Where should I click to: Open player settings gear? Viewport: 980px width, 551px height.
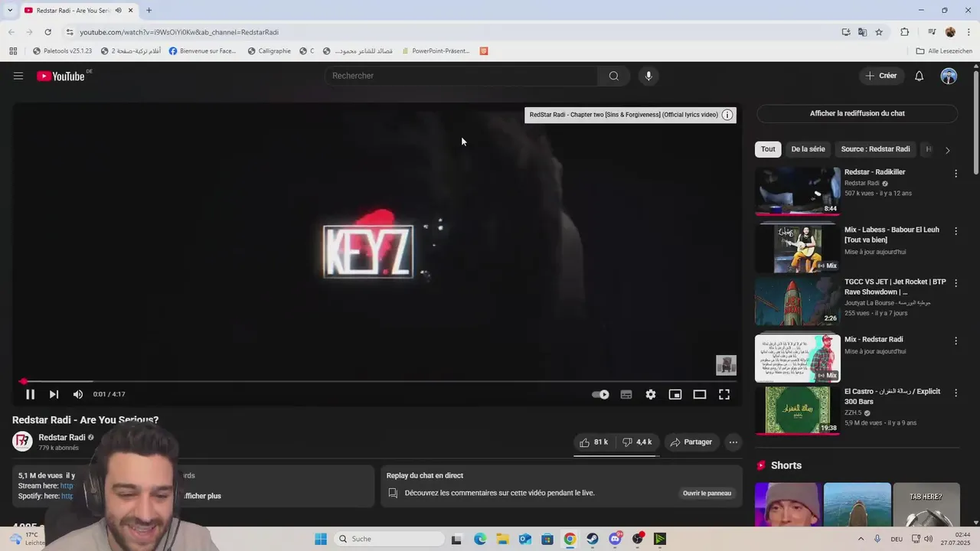651,394
